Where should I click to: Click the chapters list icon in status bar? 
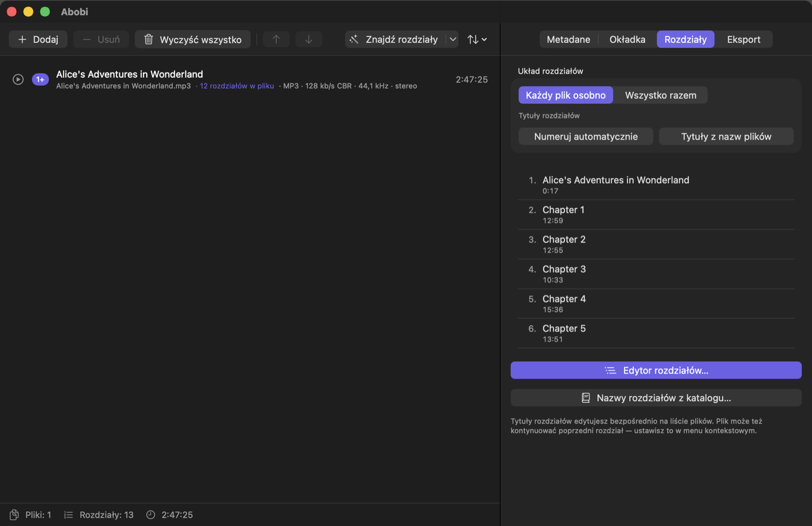pyautogui.click(x=69, y=515)
